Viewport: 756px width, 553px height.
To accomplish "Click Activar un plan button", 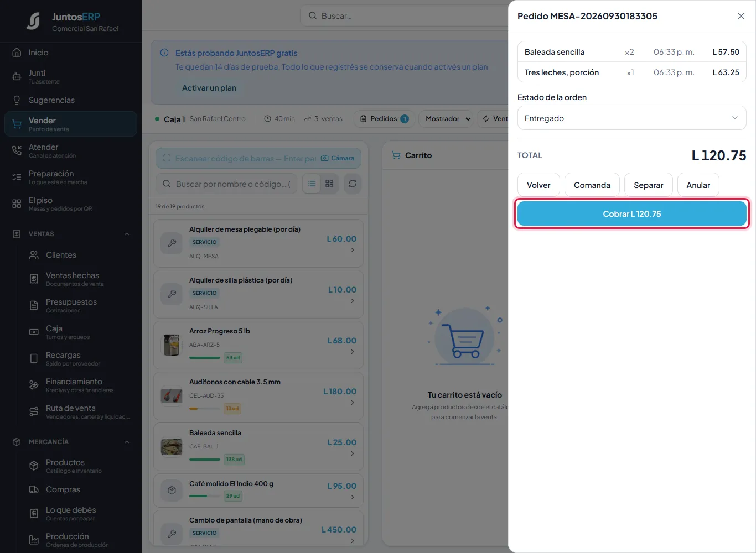I will (x=209, y=88).
